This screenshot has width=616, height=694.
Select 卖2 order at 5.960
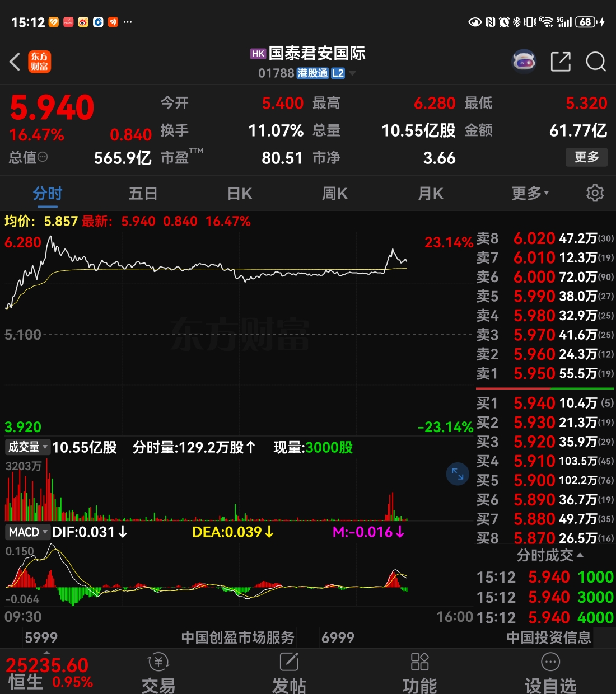point(545,354)
